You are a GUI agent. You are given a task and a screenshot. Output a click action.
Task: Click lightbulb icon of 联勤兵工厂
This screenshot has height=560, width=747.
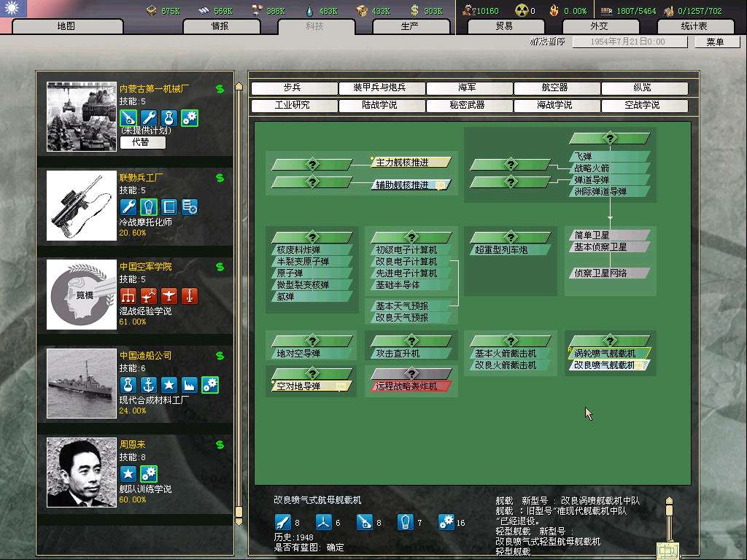(x=149, y=206)
